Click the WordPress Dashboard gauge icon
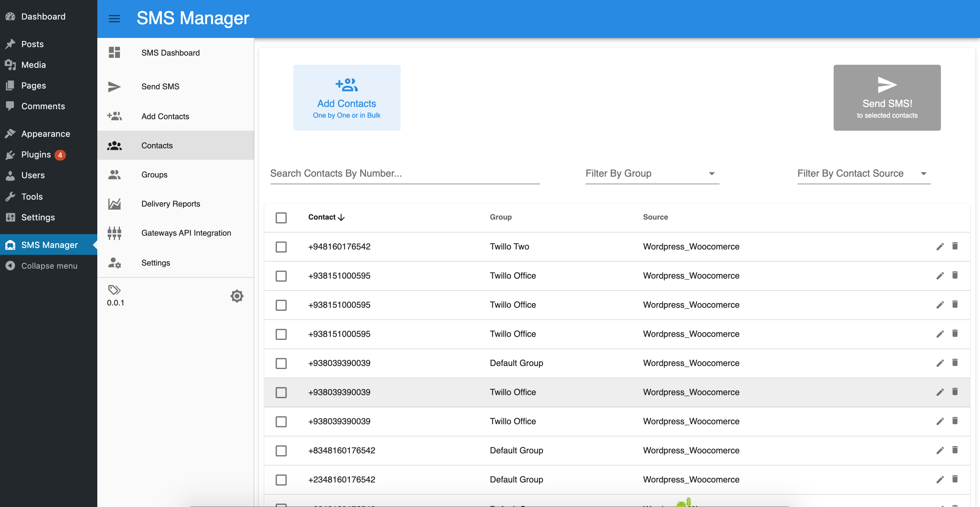 pyautogui.click(x=10, y=16)
